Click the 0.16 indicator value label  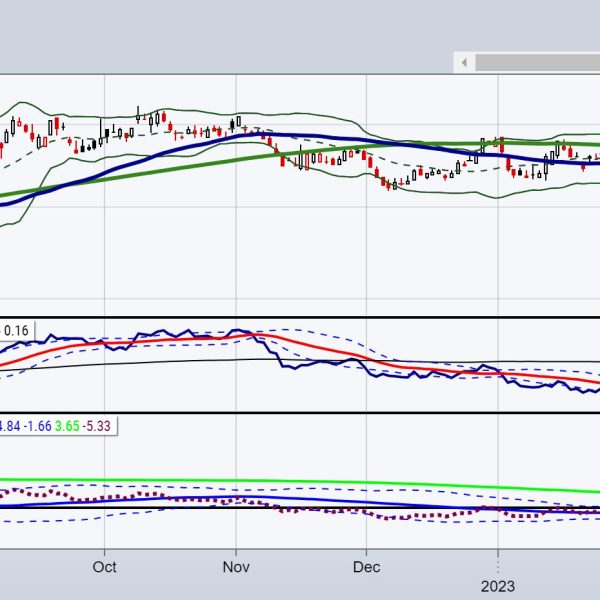(x=17, y=328)
